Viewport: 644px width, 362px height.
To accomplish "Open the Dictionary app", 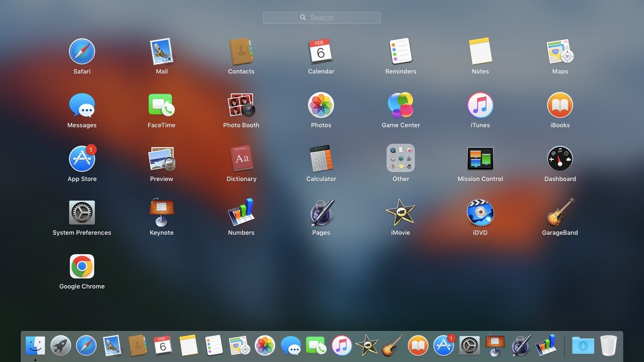I will [241, 159].
